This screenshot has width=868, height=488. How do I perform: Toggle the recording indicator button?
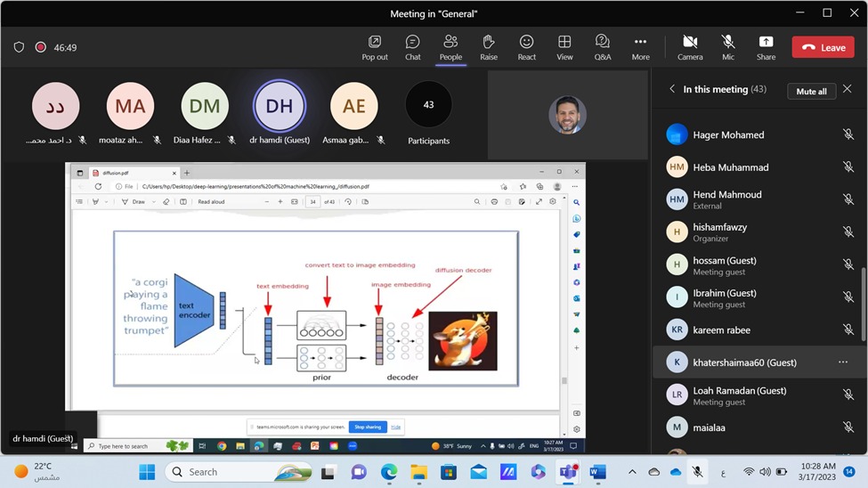point(41,47)
